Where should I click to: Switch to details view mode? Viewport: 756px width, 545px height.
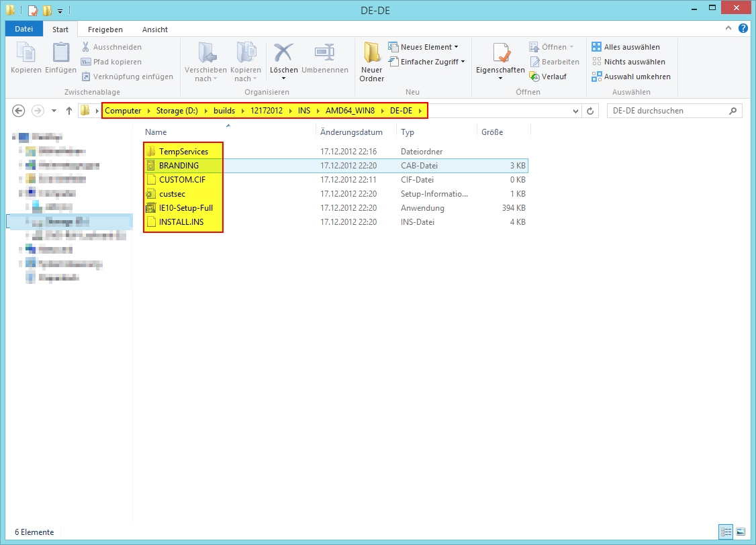pyautogui.click(x=726, y=532)
